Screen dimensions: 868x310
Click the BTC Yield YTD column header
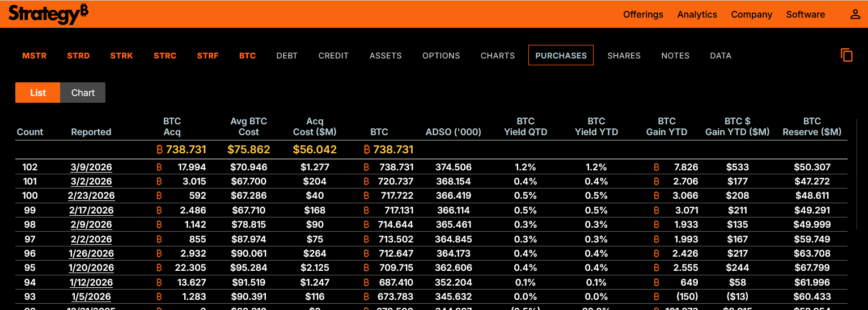coord(596,127)
